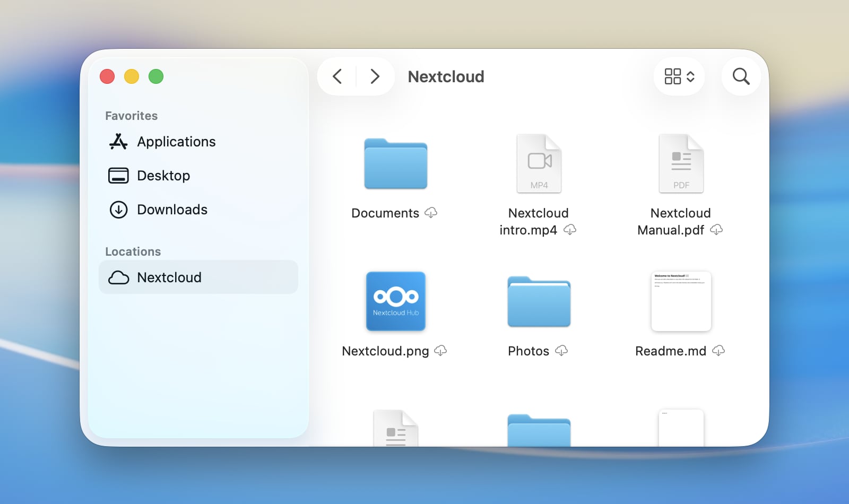The height and width of the screenshot is (504, 849).
Task: Download Nextcloud intro.mp4 via its cloud icon
Action: click(x=571, y=230)
